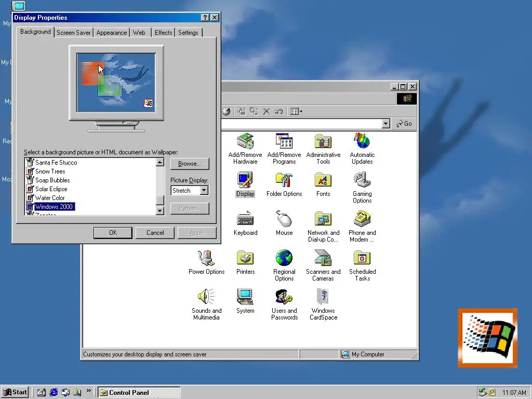The width and height of the screenshot is (532, 399).
Task: Switch to the Effects tab
Action: [x=163, y=33]
